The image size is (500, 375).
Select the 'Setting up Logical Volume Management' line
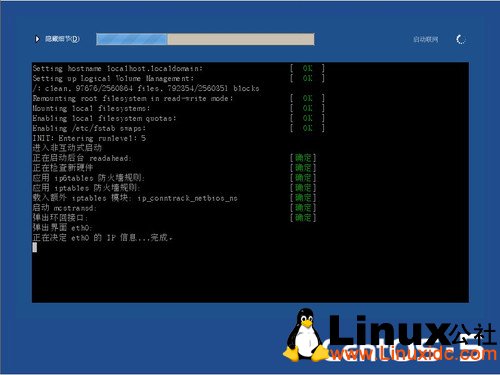[113, 79]
